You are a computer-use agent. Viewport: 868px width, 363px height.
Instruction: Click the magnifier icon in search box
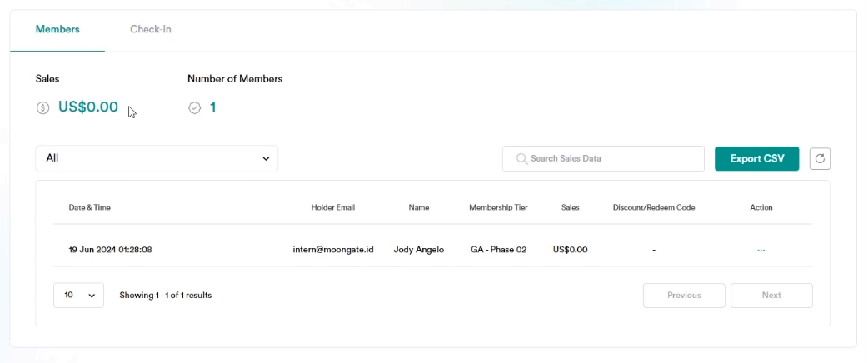click(521, 158)
